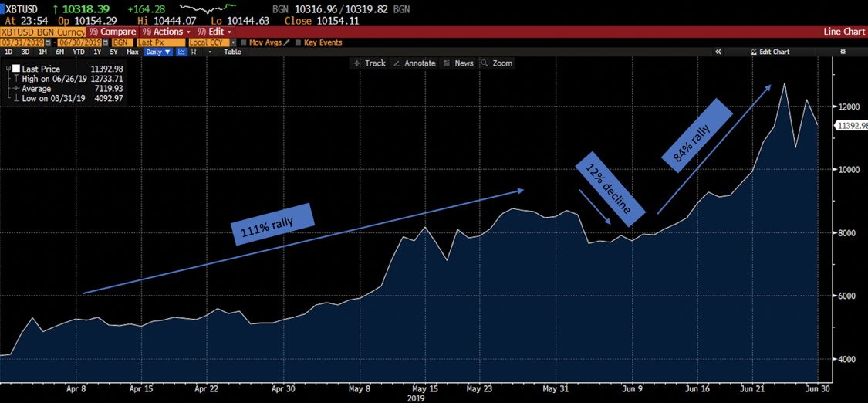Select the candlestick chart type icon
The width and height of the screenshot is (868, 403).
pyautogui.click(x=194, y=52)
